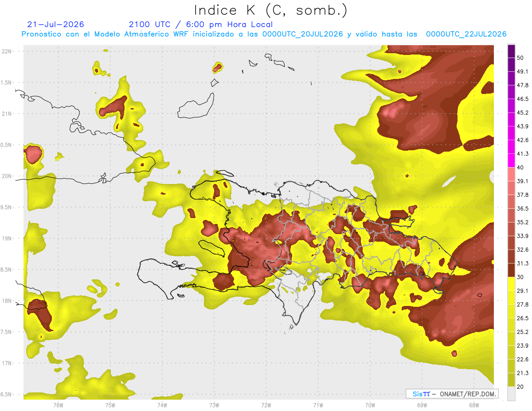Image resolution: width=532 pixels, height=411 pixels.
Task: Click the valid-until time '0000UTC_22JUL2026'
Action: [x=466, y=34]
